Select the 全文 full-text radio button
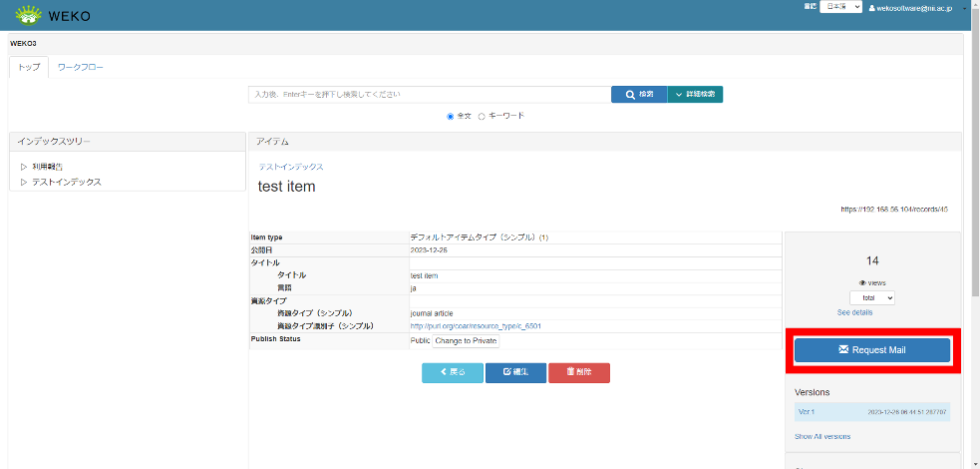The height and width of the screenshot is (469, 980). pos(451,116)
